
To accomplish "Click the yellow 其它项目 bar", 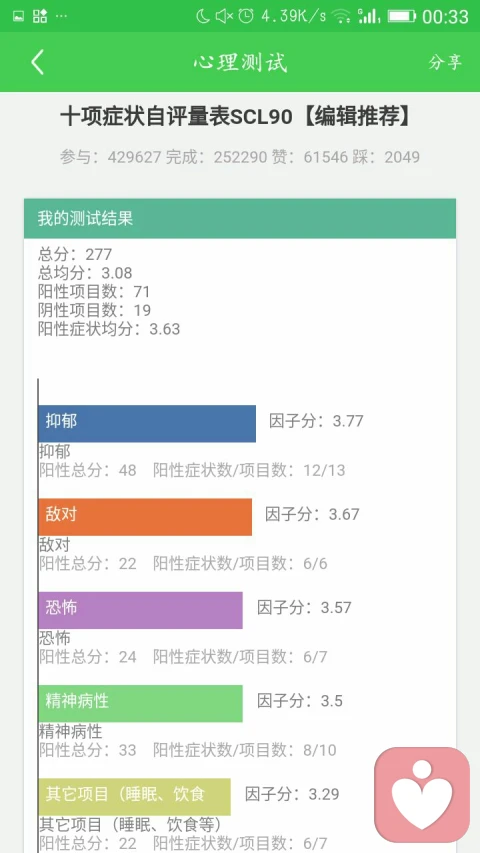I will pyautogui.click(x=134, y=796).
